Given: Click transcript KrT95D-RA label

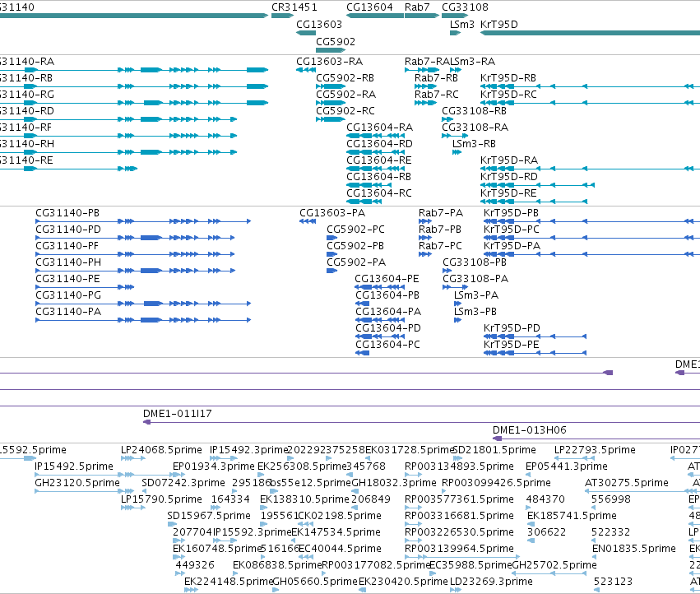Looking at the screenshot, I should pos(509,160).
